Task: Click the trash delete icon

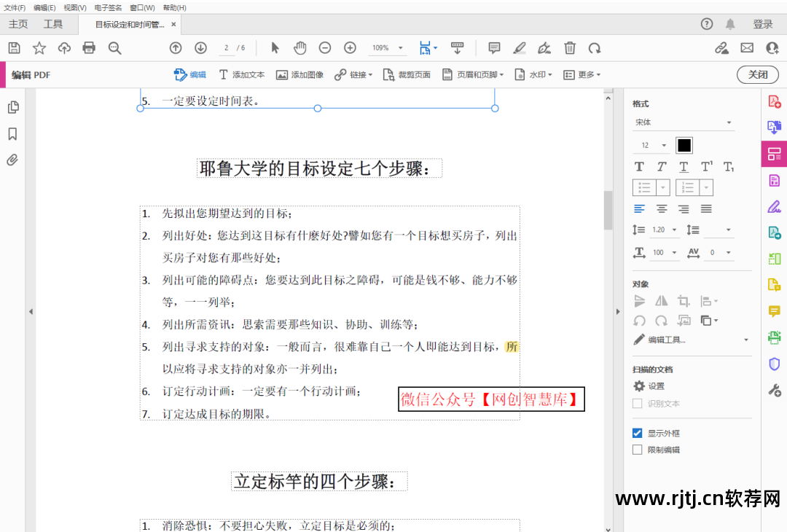Action: tap(570, 48)
